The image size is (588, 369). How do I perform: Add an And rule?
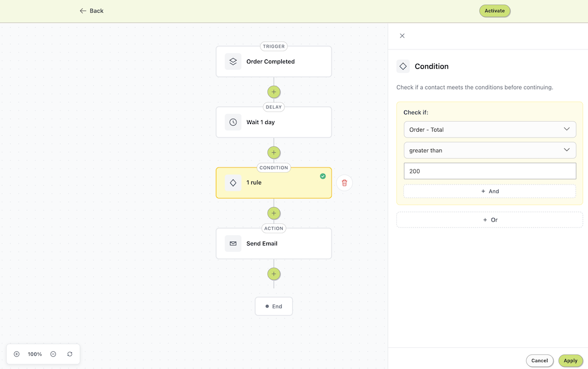point(490,191)
